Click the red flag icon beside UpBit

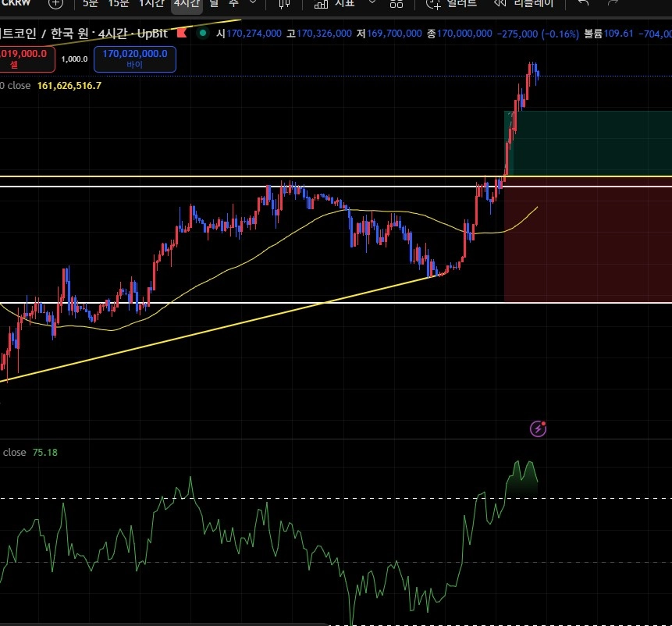[x=182, y=33]
